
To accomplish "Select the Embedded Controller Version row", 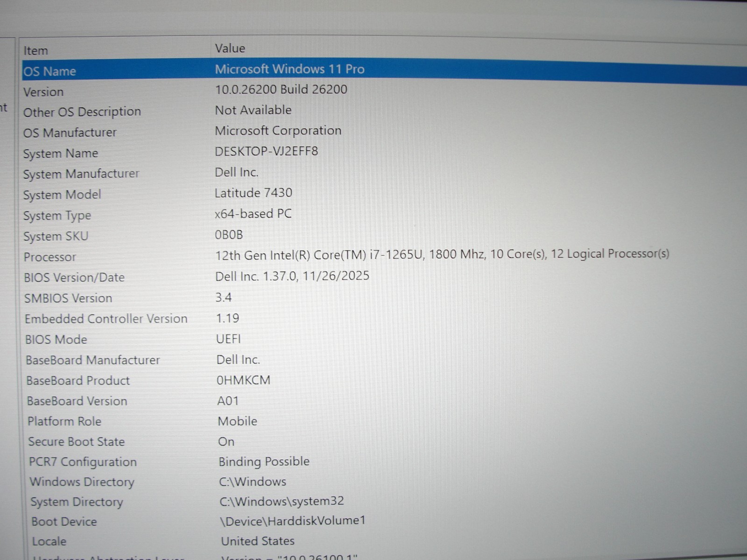I will pos(106,319).
